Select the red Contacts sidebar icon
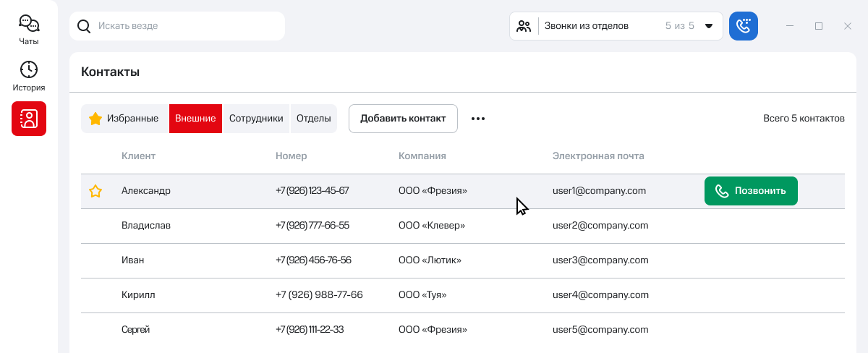This screenshot has height=353, width=868. click(x=29, y=119)
